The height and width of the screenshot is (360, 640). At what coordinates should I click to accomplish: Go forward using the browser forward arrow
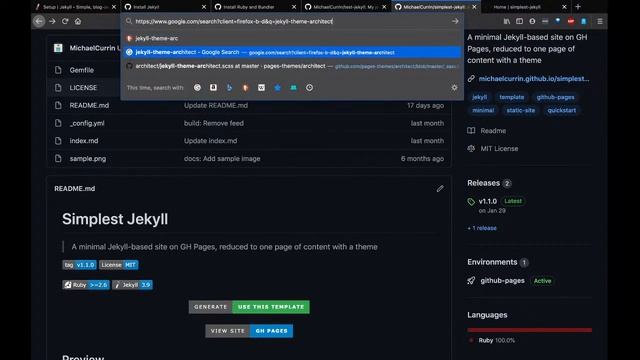click(x=52, y=21)
